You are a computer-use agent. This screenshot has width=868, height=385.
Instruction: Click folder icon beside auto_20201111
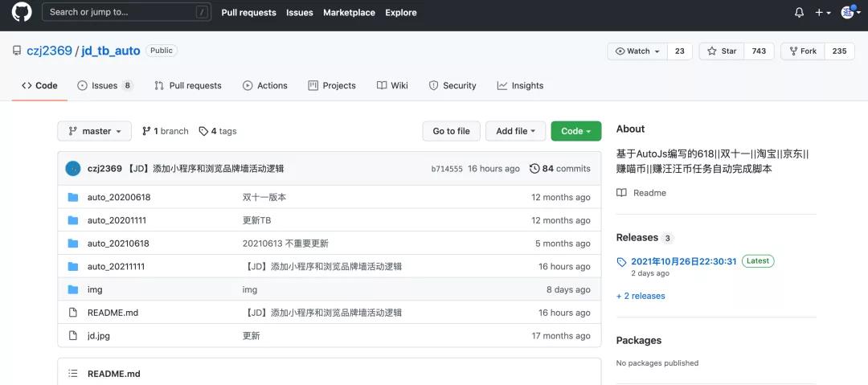(x=72, y=220)
